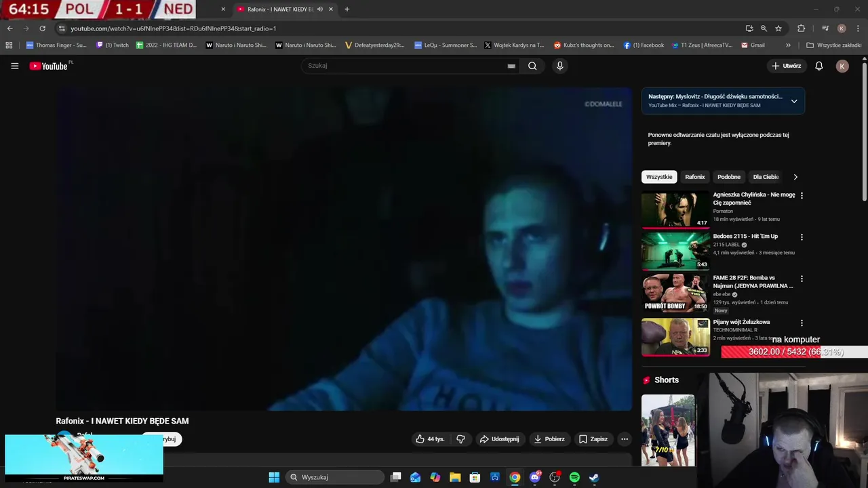Screen dimensions: 868x488
Task: Open the YouTube hamburger guide menu
Action: coord(14,66)
